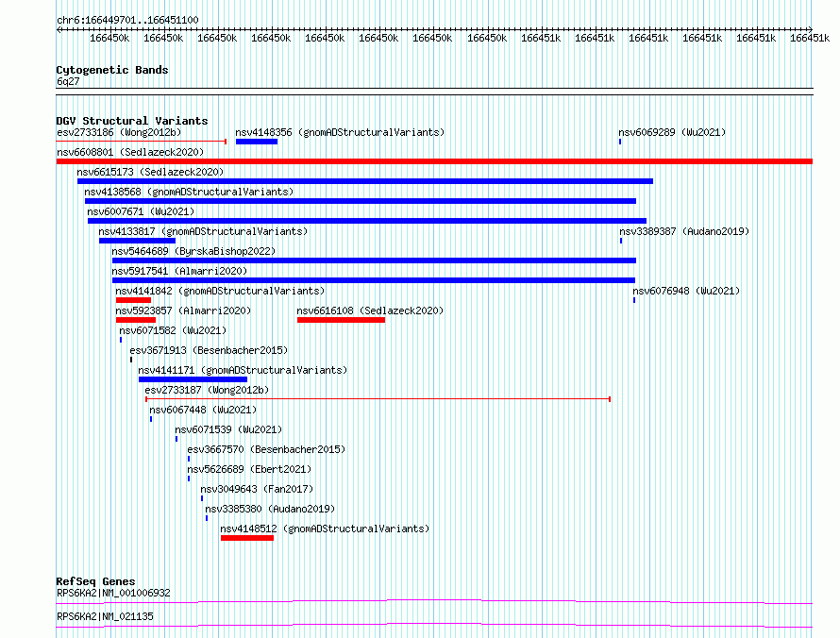The width and height of the screenshot is (840, 638).
Task: Click nsv3049643 (Fan2017) label
Action: tap(257, 489)
